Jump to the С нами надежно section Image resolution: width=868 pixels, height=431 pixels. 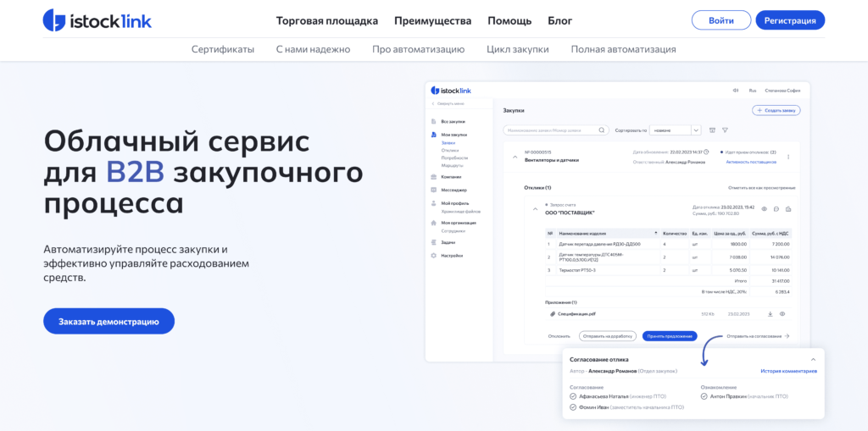(313, 49)
